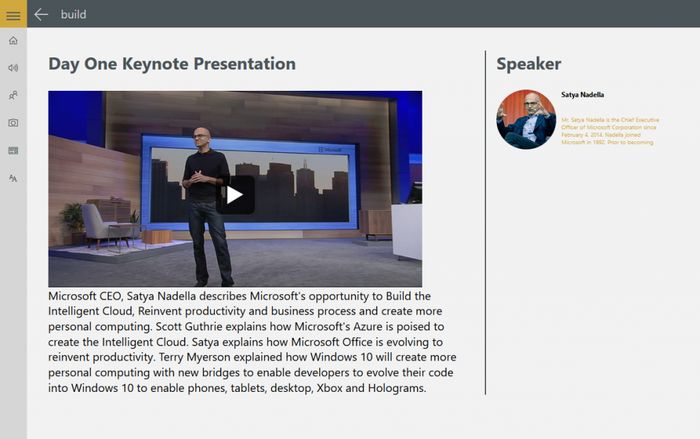Play the Day One Keynote video
This screenshot has width=700, height=439.
tap(234, 194)
